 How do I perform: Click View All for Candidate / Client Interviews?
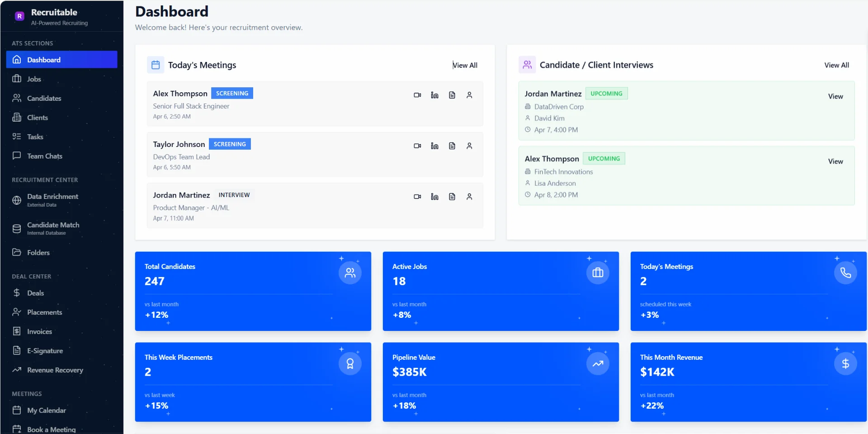[x=836, y=65]
